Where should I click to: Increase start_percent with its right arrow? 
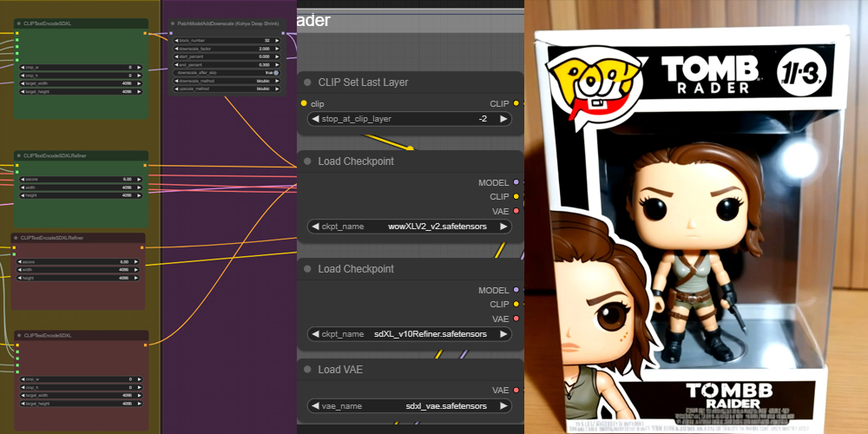coord(277,56)
